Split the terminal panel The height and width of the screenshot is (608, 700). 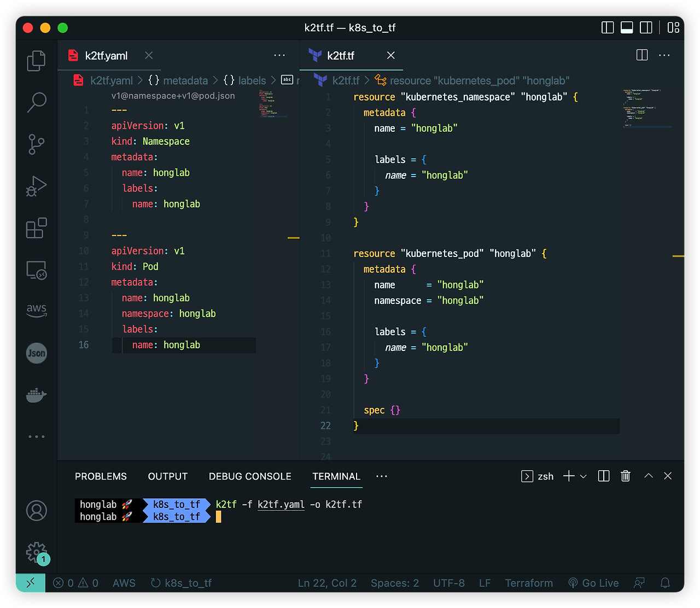point(603,476)
